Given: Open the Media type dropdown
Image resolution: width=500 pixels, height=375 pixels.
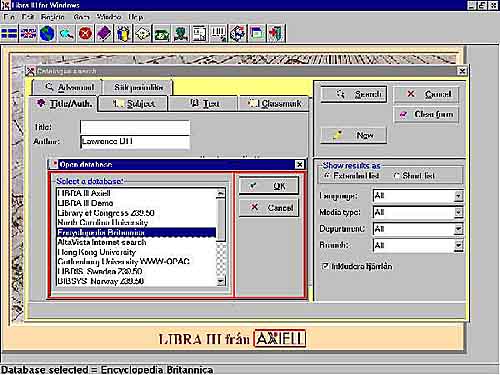Looking at the screenshot, I should (458, 212).
